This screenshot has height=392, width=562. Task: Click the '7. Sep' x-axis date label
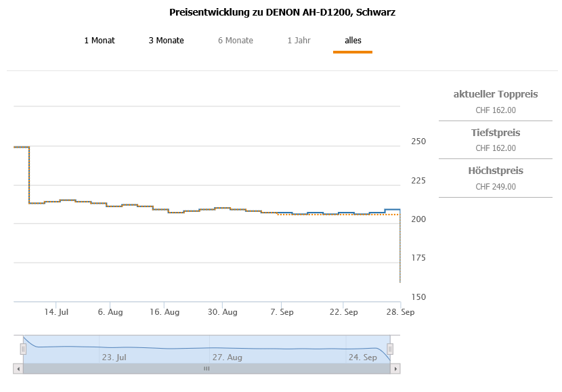[x=281, y=312]
